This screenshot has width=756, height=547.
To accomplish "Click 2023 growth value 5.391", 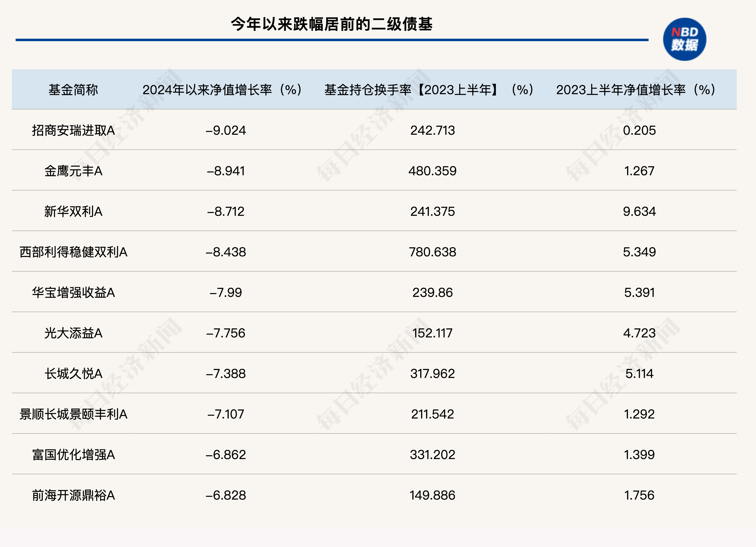I will pyautogui.click(x=639, y=293).
